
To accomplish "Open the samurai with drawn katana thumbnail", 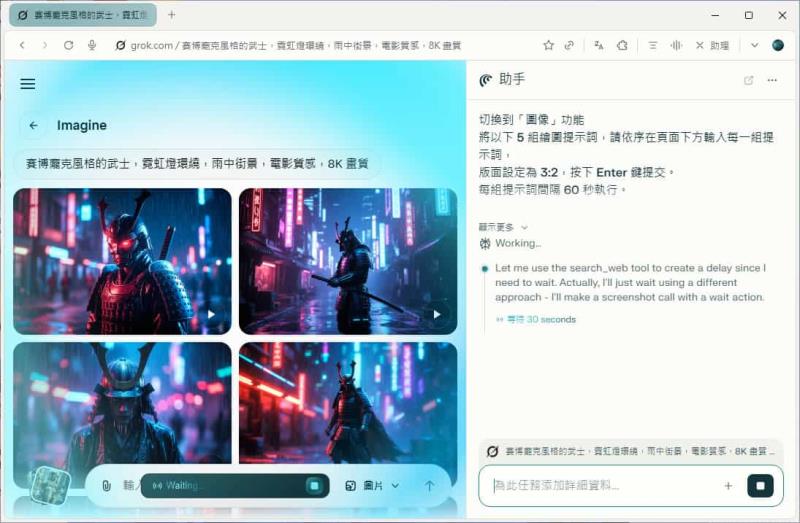I will [348, 261].
